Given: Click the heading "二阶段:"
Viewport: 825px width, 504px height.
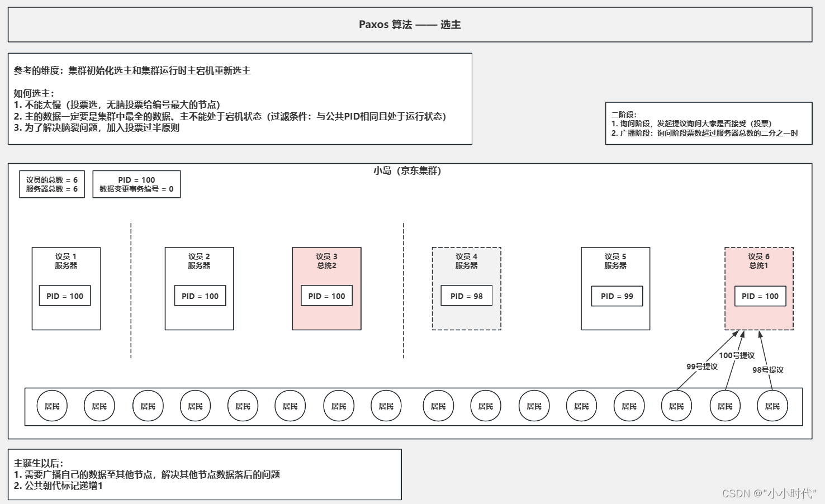Looking at the screenshot, I should pos(624,115).
